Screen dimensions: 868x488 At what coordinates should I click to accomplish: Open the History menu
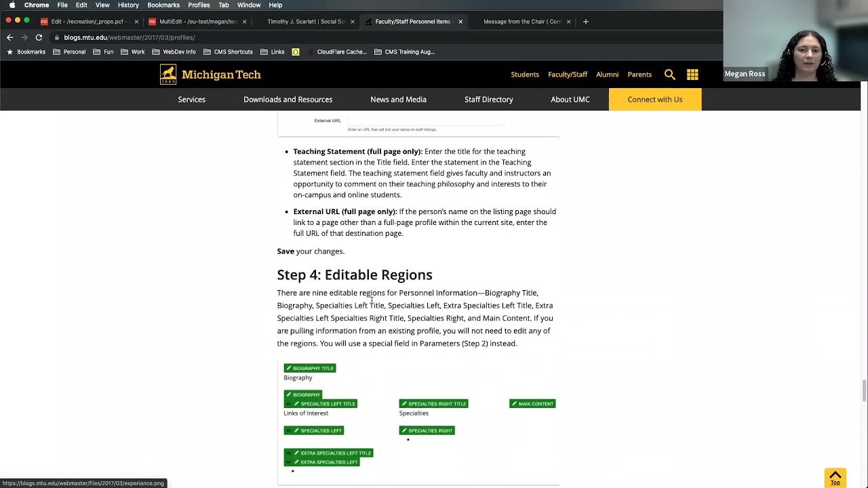pos(128,5)
